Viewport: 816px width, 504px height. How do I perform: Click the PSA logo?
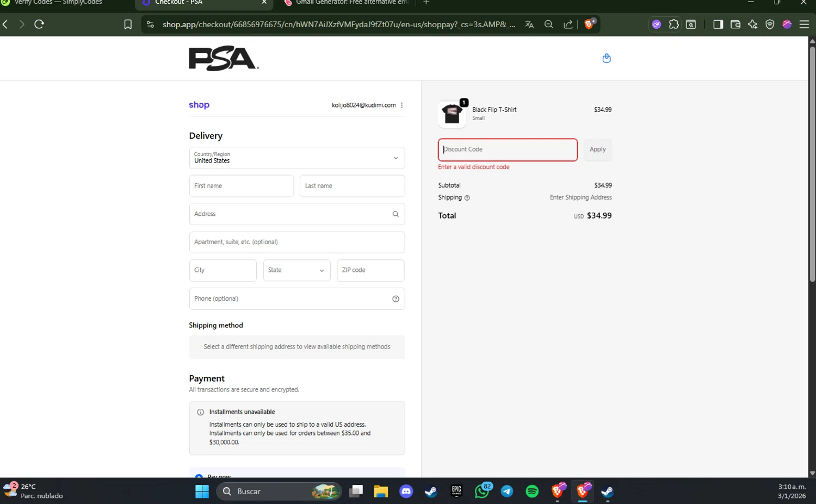click(224, 58)
